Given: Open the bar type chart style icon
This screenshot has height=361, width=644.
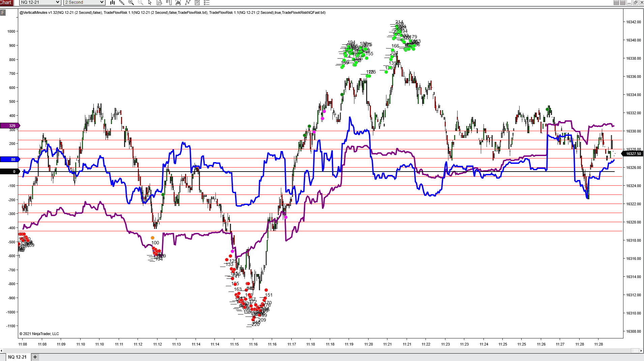Looking at the screenshot, I should 112,3.
